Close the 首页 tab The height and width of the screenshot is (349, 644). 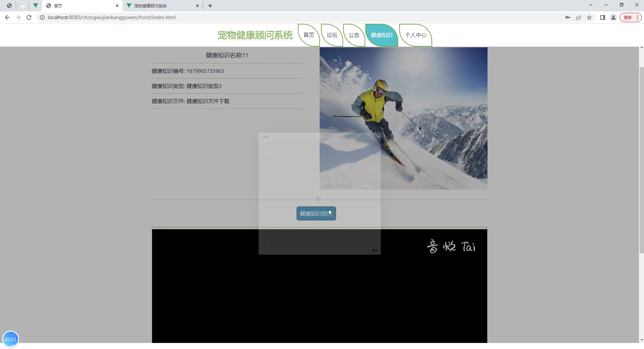117,6
